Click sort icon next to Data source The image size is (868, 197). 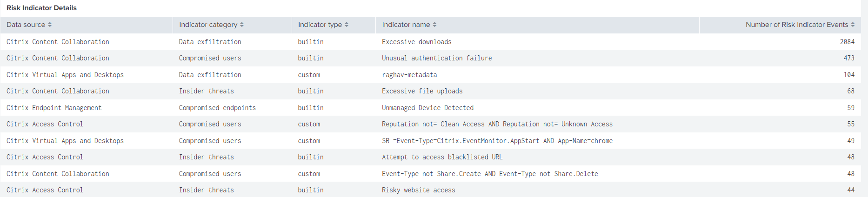pos(50,25)
